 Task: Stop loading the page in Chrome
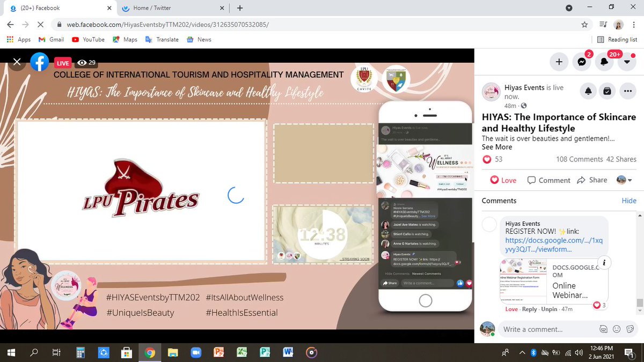[41, 25]
